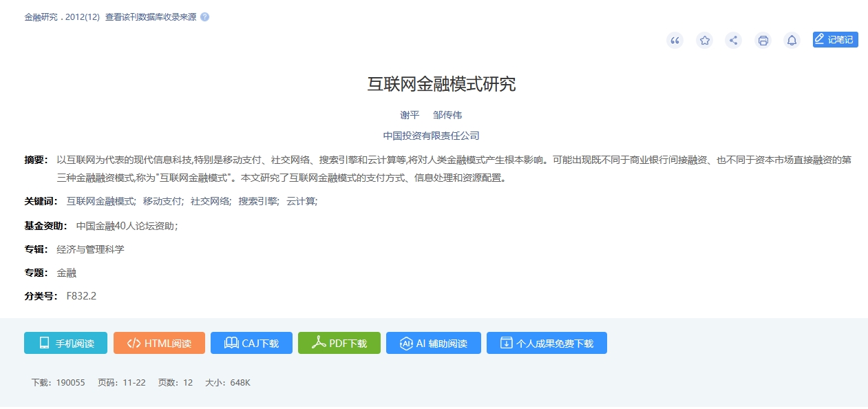
Task: Click the 手机阅读 button
Action: click(66, 343)
